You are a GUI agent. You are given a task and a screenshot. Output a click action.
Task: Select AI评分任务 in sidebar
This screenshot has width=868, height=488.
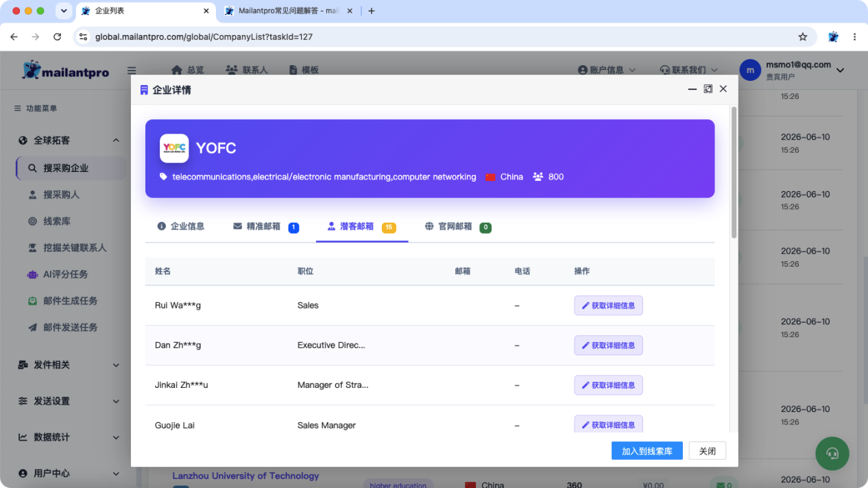pos(65,274)
